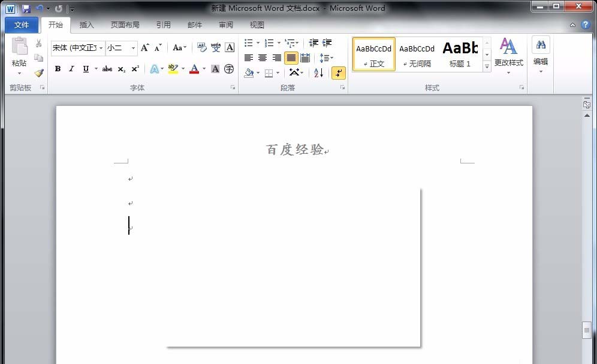Image resolution: width=597 pixels, height=364 pixels.
Task: Click the Clear Formatting icon
Action: pos(202,47)
